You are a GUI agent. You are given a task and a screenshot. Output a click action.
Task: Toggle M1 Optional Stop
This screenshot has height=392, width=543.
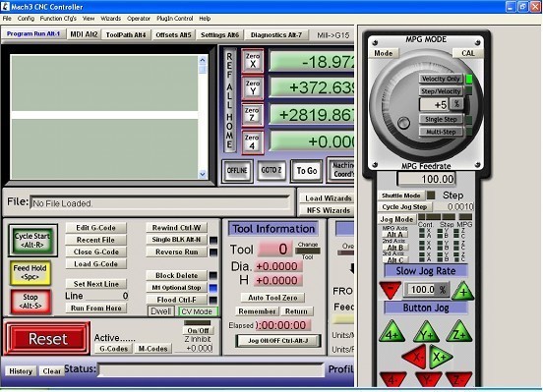coord(176,288)
